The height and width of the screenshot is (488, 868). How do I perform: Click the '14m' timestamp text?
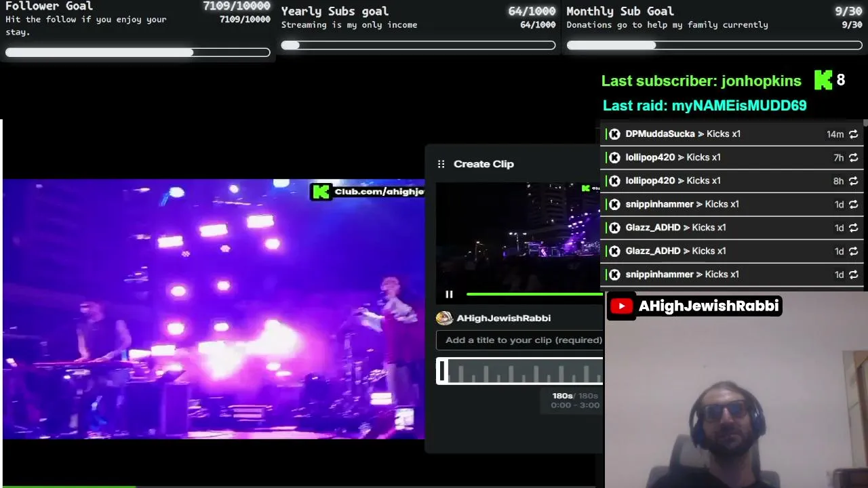coord(835,134)
